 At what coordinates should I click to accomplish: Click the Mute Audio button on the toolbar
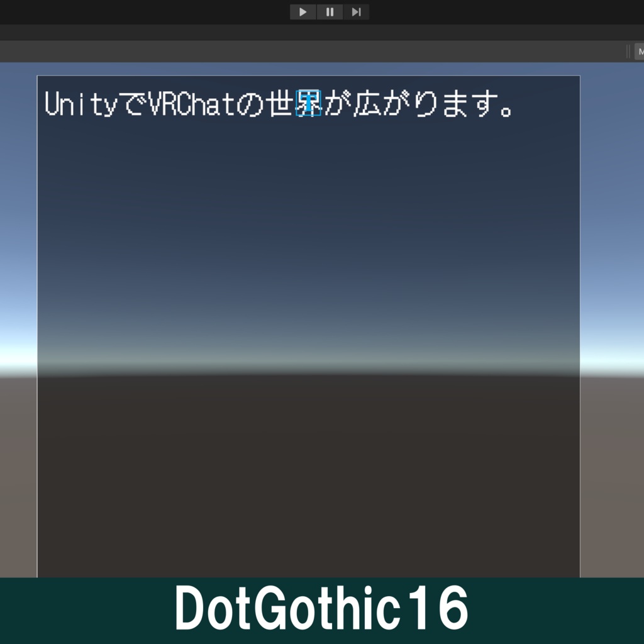(x=640, y=51)
